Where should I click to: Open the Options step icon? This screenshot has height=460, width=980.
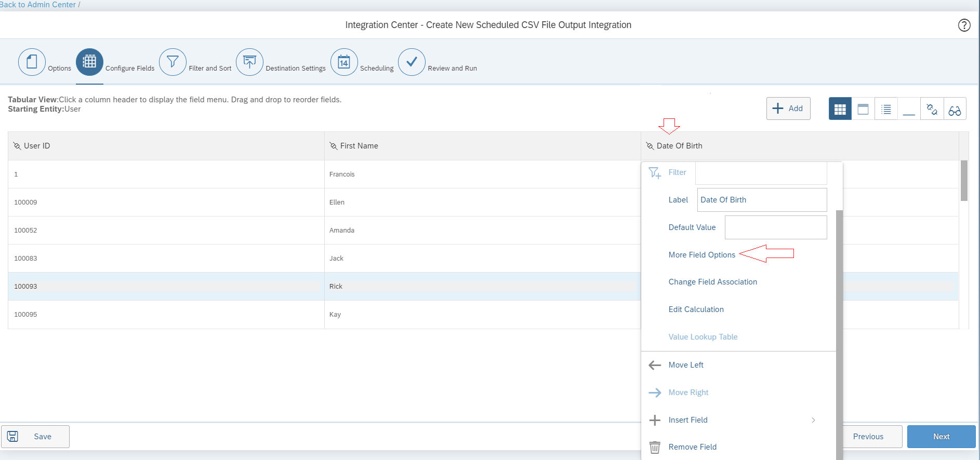point(32,62)
